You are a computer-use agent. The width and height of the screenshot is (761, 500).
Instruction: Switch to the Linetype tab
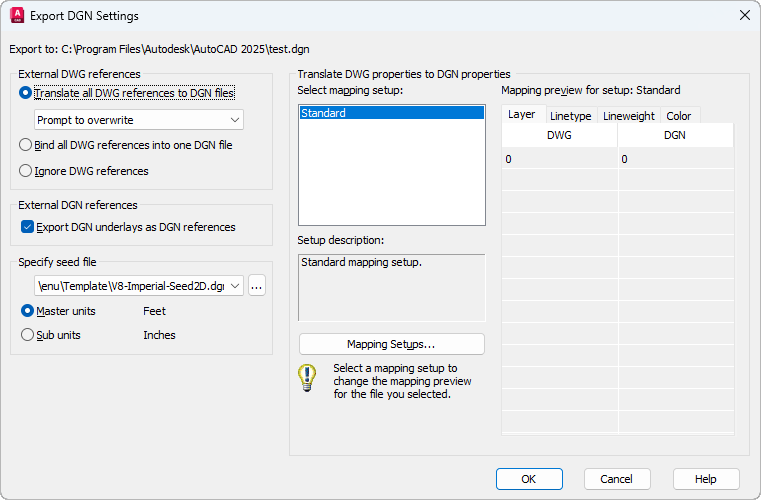(x=570, y=116)
